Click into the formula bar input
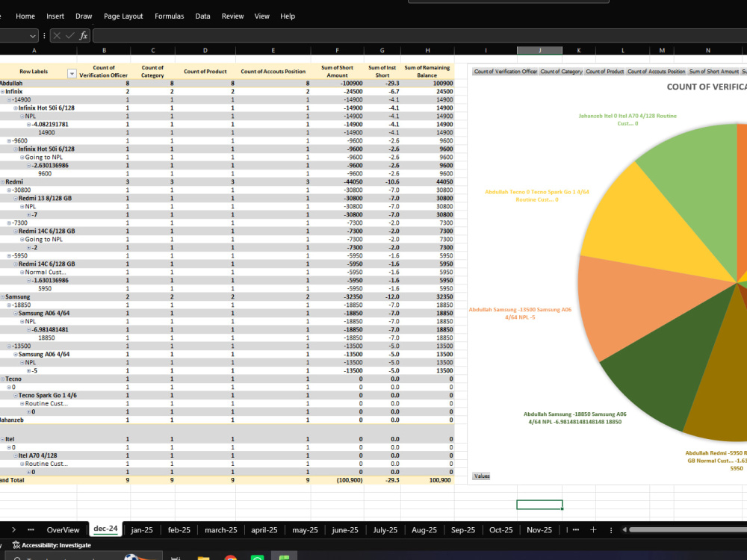 click(x=419, y=36)
